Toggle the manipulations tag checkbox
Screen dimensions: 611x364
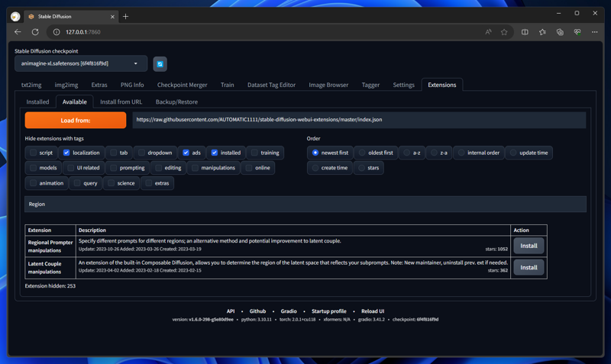pos(195,168)
